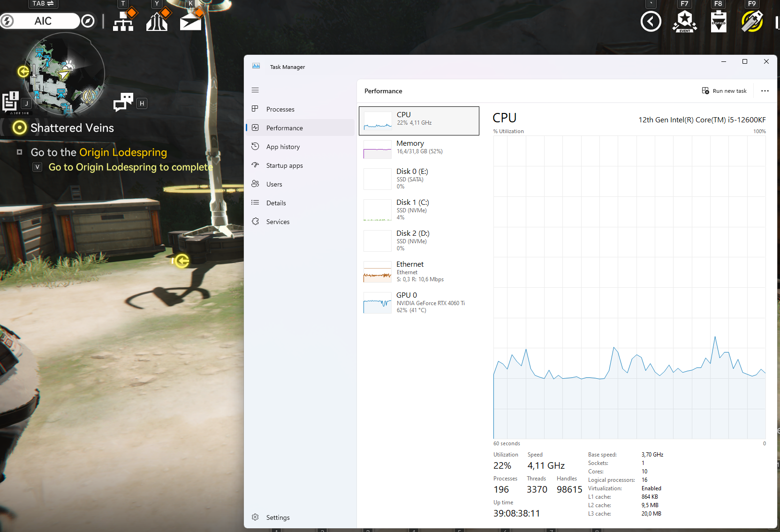Minimize the Task Manager window
780x532 pixels.
point(724,61)
